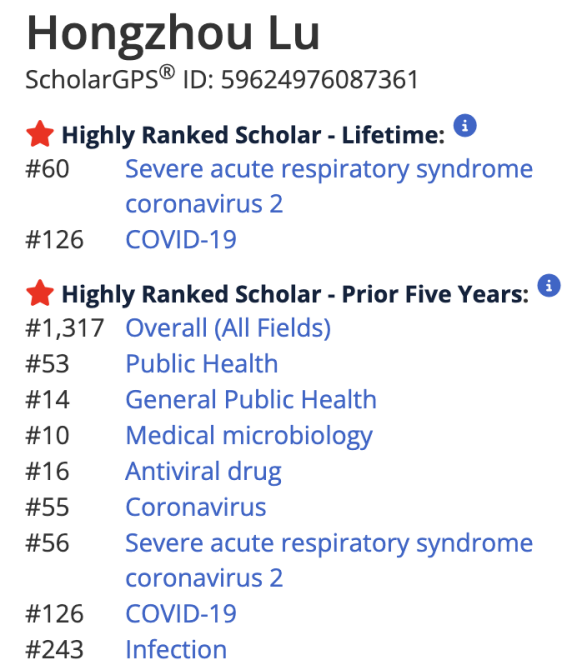Click the Hongzhou Lu name heading
587x670 pixels.
[x=173, y=34]
